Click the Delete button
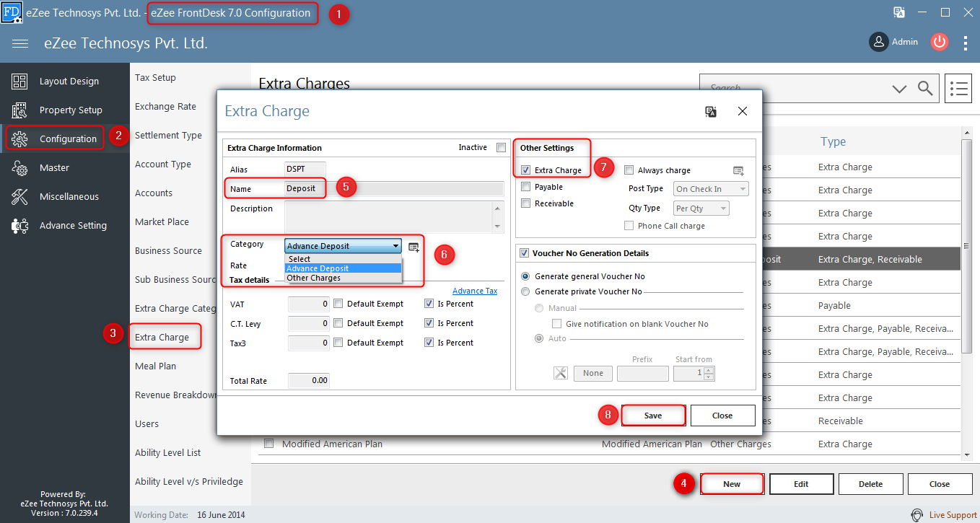This screenshot has width=980, height=523. point(870,484)
